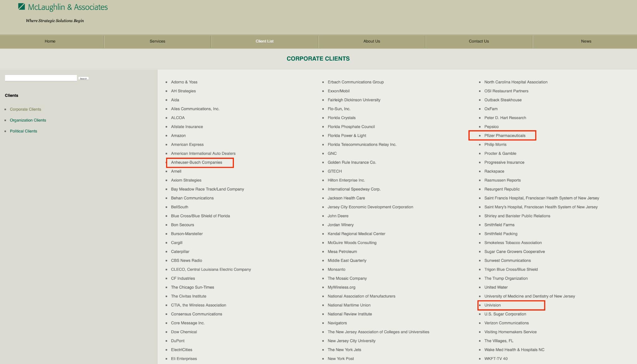The height and width of the screenshot is (364, 637).
Task: Open the Contact Us page
Action: (479, 41)
